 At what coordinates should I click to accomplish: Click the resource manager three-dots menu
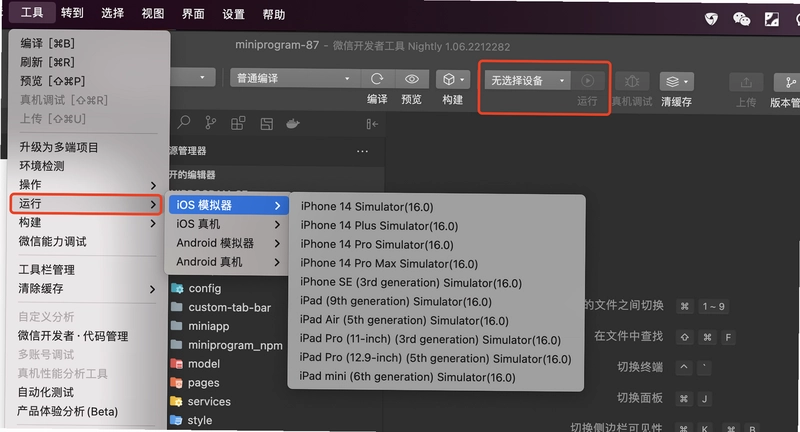coord(362,151)
